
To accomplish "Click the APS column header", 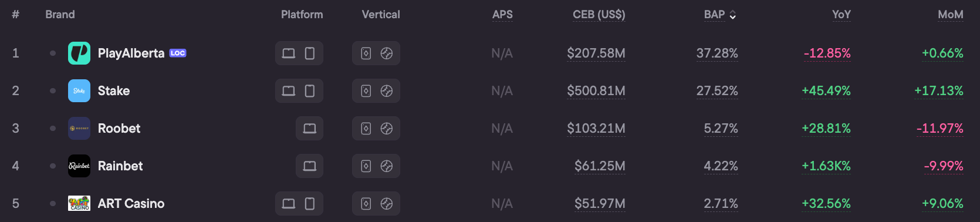I will (x=502, y=15).
